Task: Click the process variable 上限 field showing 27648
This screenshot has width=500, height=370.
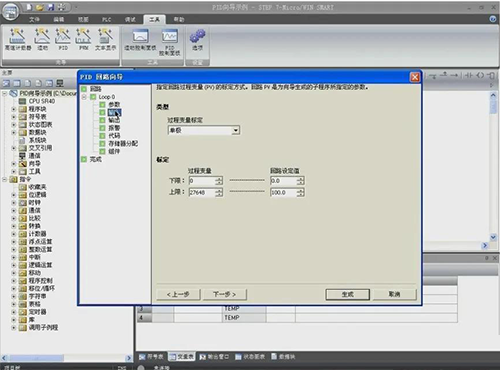Action: pyautogui.click(x=202, y=192)
